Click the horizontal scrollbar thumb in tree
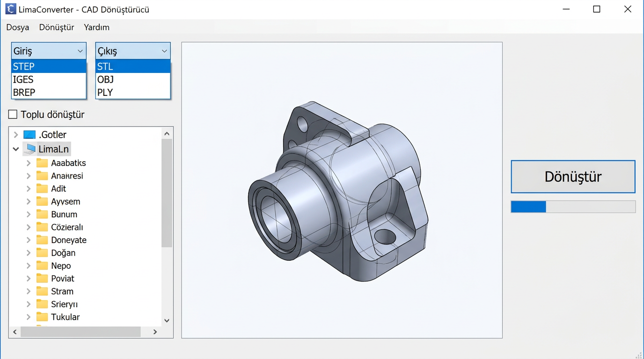The image size is (644, 359). point(80,332)
